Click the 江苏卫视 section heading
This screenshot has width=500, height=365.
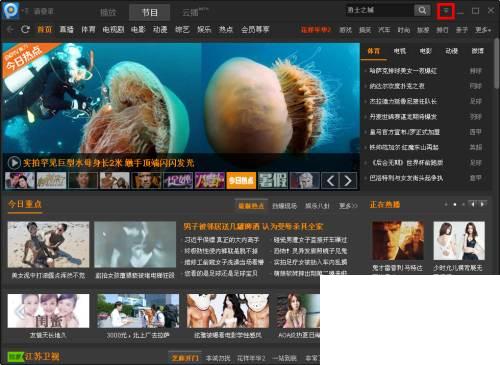click(x=42, y=357)
